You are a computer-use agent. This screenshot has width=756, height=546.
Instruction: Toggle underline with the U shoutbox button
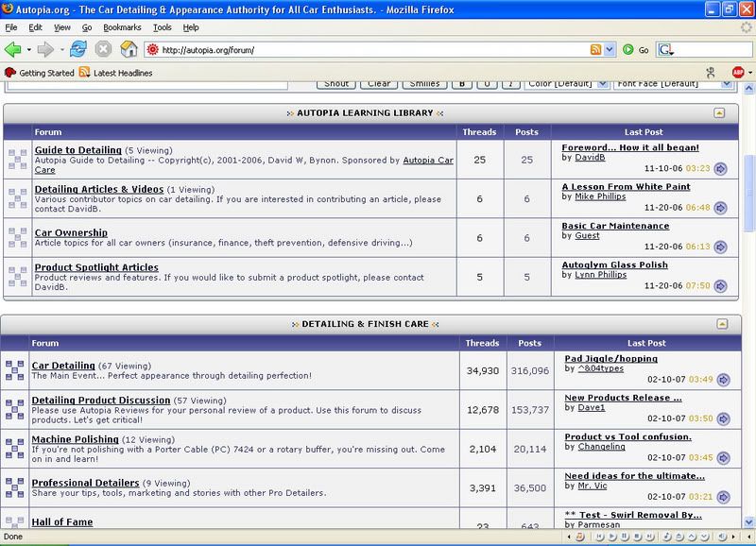point(487,84)
